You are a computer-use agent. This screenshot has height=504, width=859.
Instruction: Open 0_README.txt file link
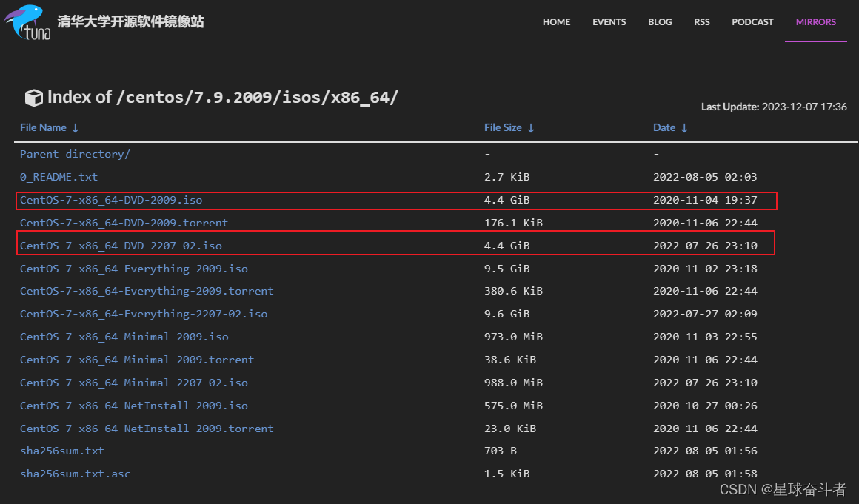pos(59,178)
